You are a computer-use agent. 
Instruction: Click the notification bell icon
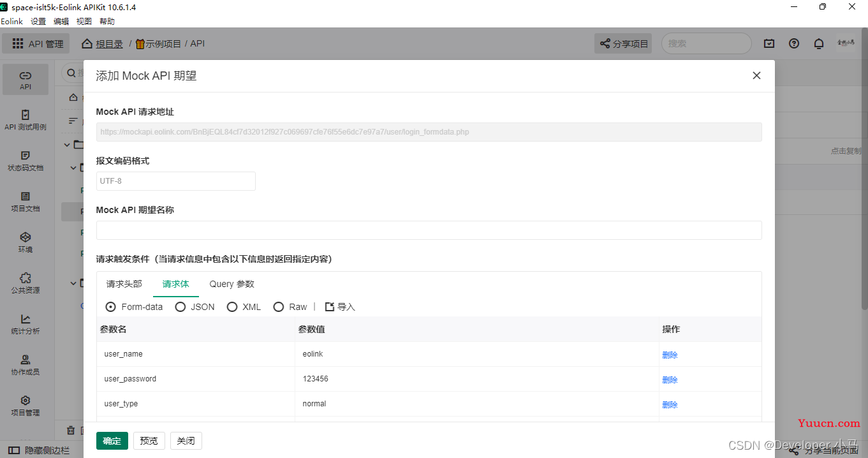pyautogui.click(x=819, y=43)
